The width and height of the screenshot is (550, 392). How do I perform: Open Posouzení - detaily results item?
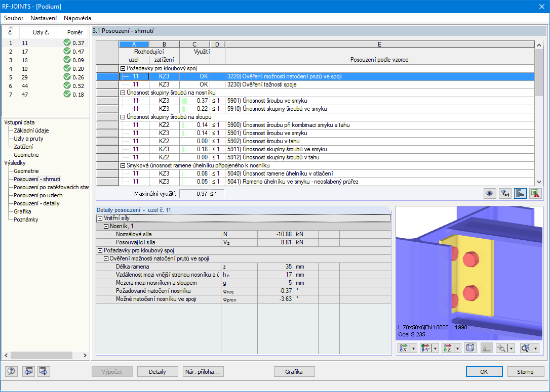(x=36, y=203)
